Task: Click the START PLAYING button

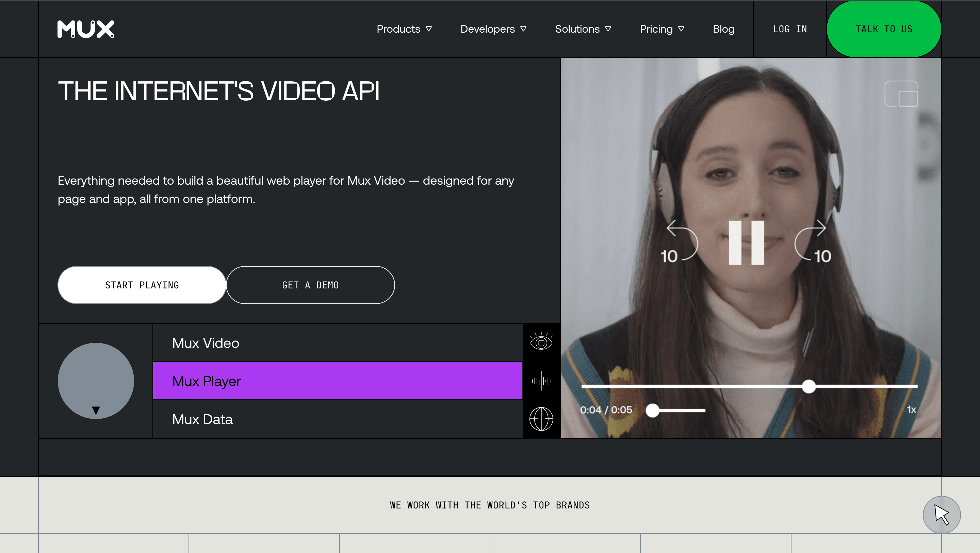Action: [142, 285]
